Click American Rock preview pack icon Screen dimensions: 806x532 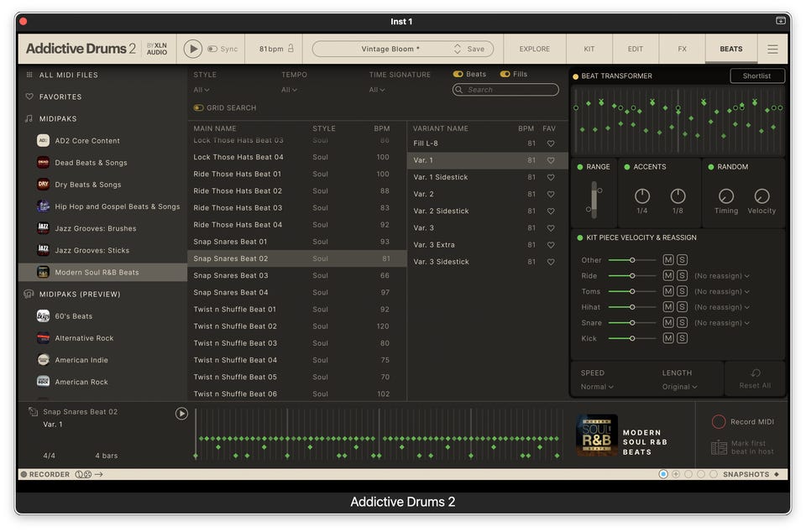click(43, 382)
